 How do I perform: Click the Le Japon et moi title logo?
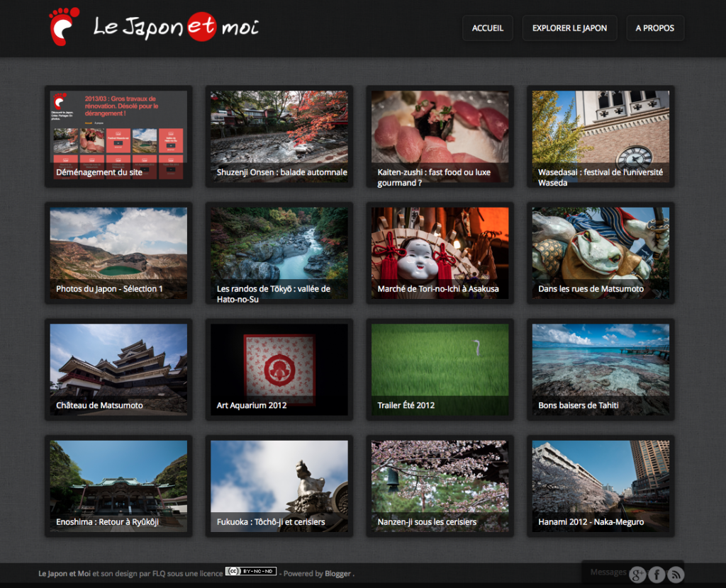(x=177, y=27)
